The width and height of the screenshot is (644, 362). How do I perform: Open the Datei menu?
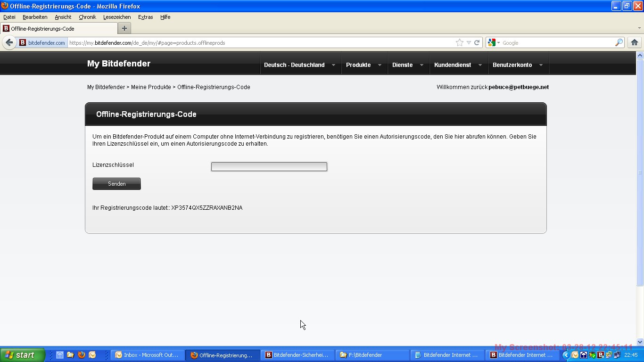tap(9, 17)
